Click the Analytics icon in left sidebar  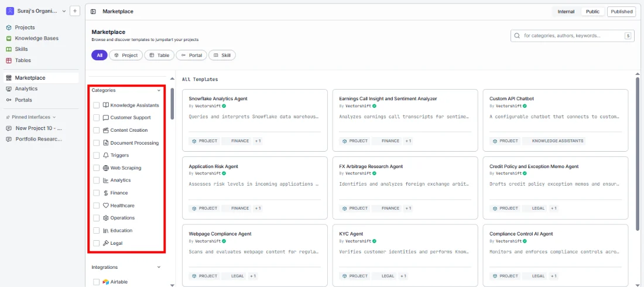click(9, 89)
